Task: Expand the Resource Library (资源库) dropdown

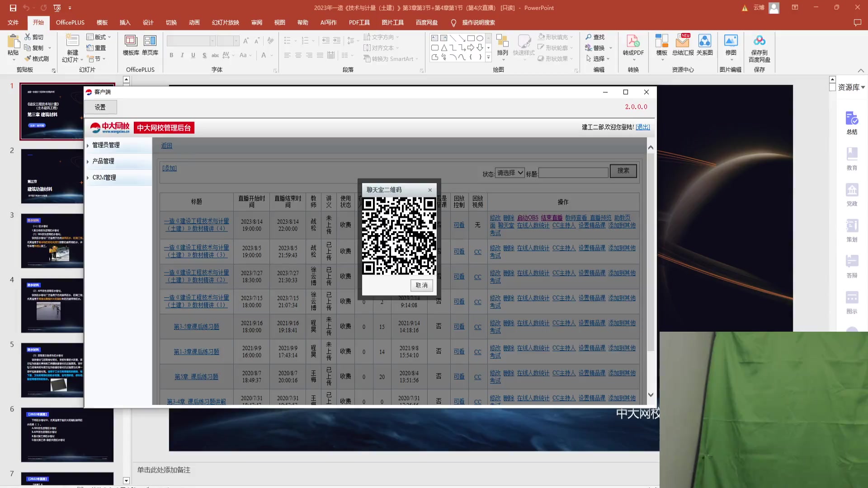Action: (851, 87)
